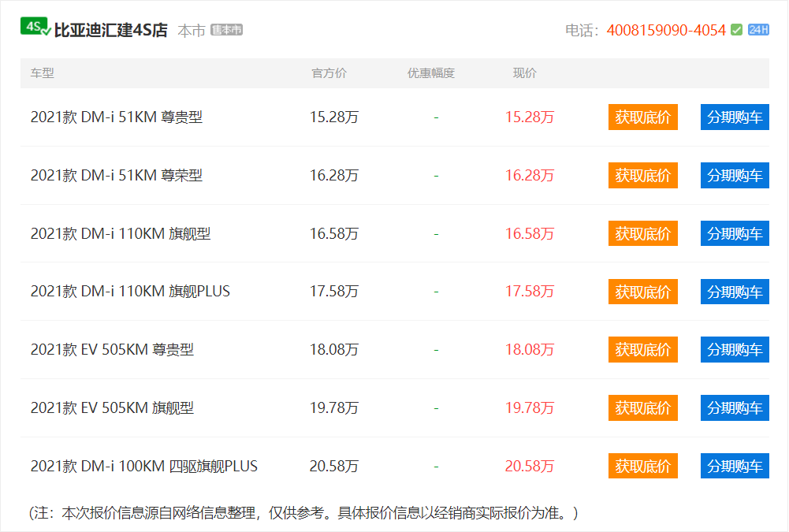Select model 2021款 DM-i 51KM 尊荣型

coord(116,176)
